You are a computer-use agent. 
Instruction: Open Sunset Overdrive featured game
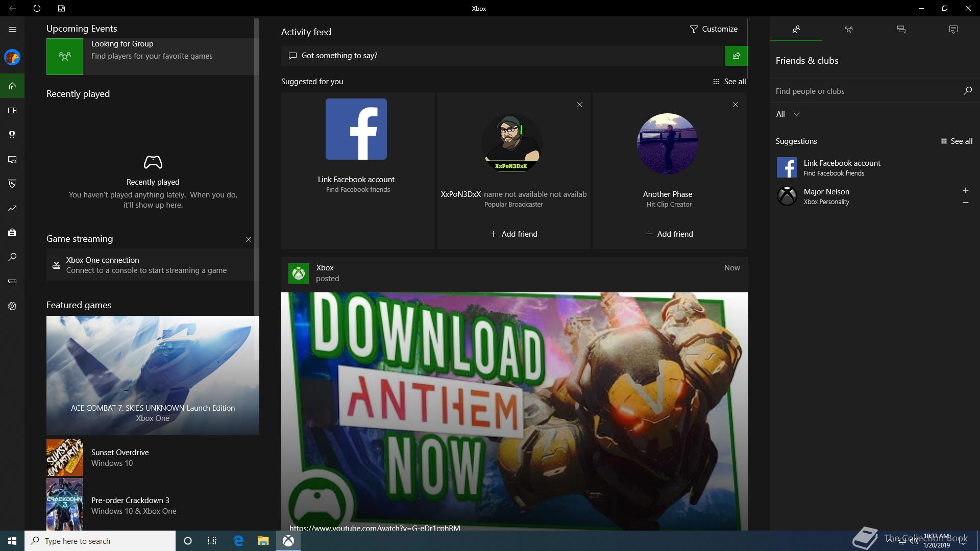[x=153, y=458]
